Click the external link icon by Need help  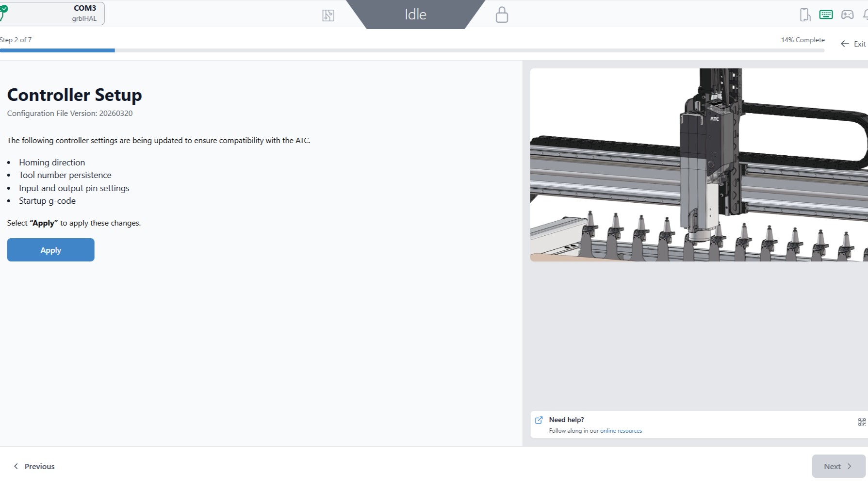click(539, 420)
